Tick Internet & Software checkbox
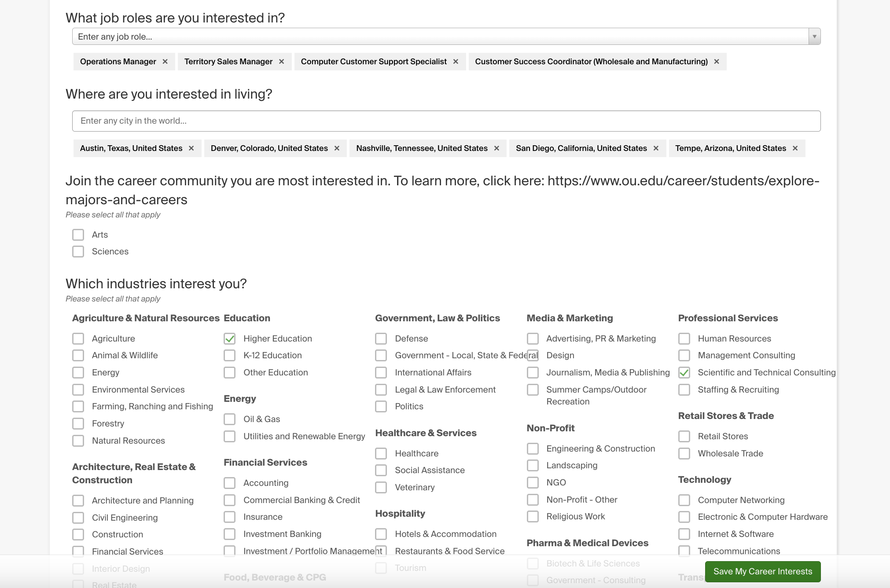 tap(684, 534)
